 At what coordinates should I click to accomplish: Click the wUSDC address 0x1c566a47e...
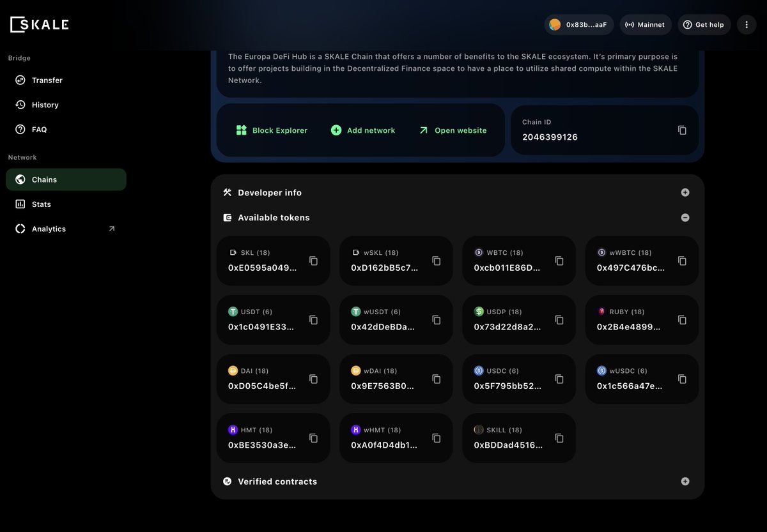630,386
